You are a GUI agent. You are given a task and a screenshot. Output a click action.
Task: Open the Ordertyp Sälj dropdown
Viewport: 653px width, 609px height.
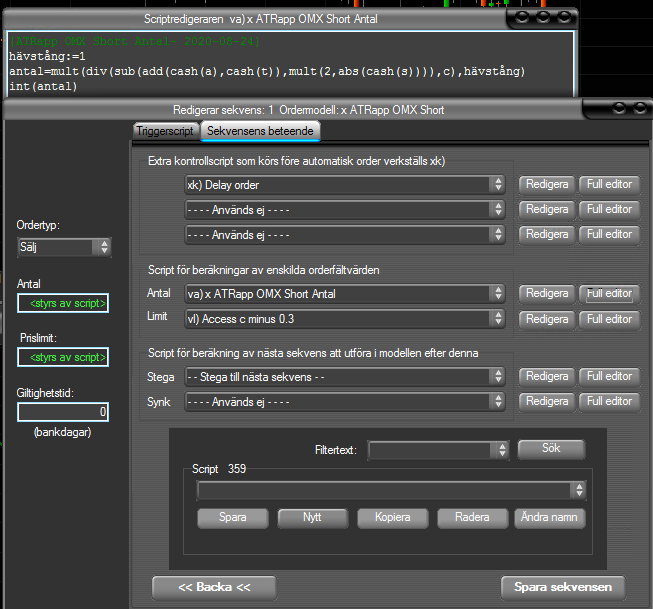click(64, 247)
